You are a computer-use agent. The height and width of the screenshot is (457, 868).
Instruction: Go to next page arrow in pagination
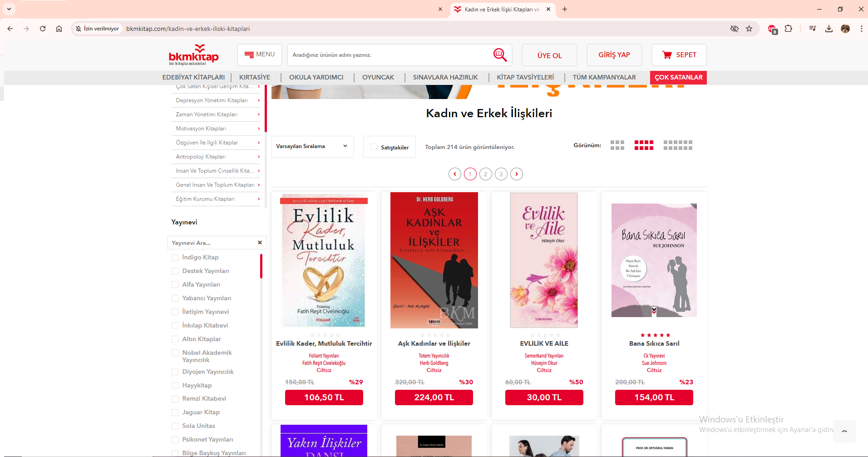click(517, 174)
